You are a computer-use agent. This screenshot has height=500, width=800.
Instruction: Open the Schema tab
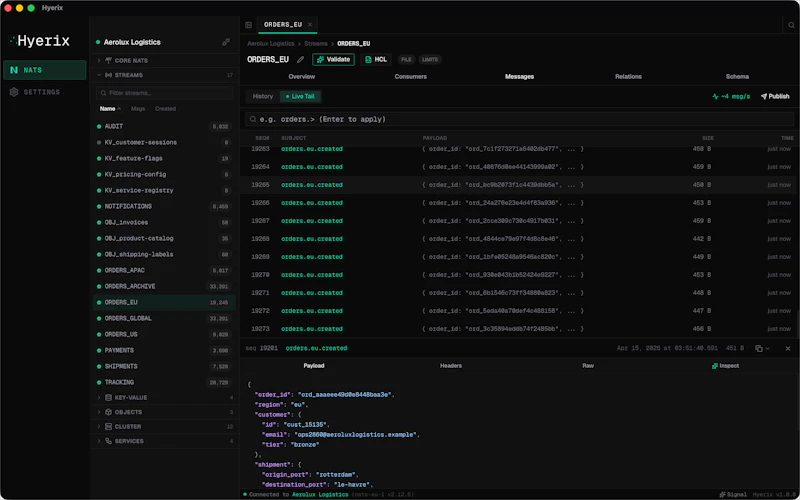pos(737,76)
